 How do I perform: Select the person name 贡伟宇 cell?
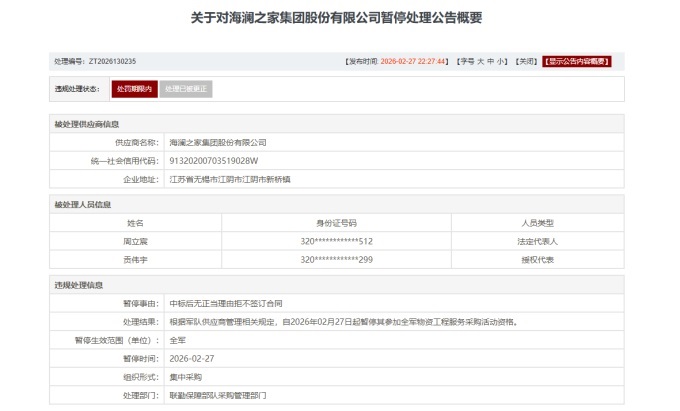coord(135,259)
